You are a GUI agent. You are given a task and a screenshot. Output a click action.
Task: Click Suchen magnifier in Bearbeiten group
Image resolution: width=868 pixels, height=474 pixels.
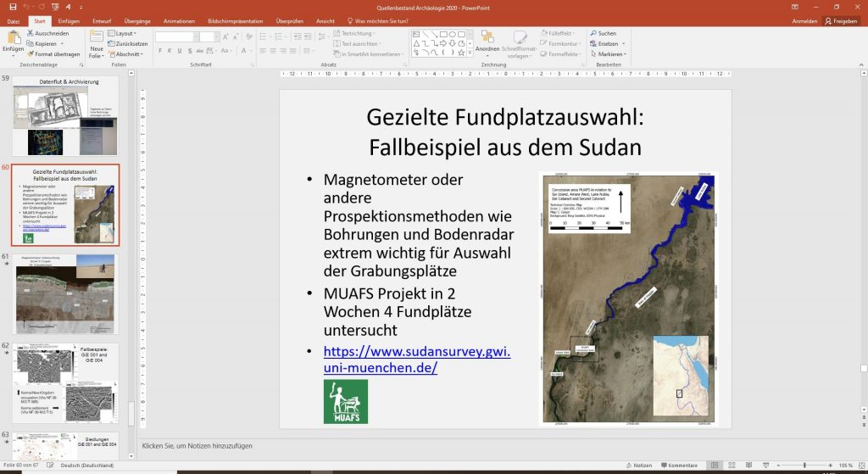(604, 33)
